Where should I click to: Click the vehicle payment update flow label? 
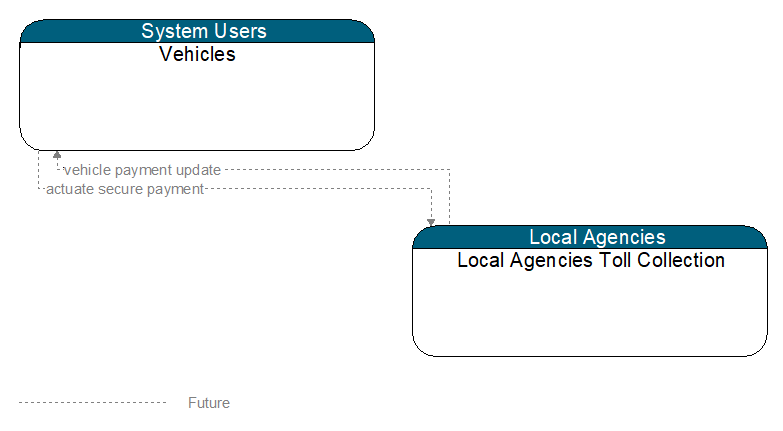[142, 170]
